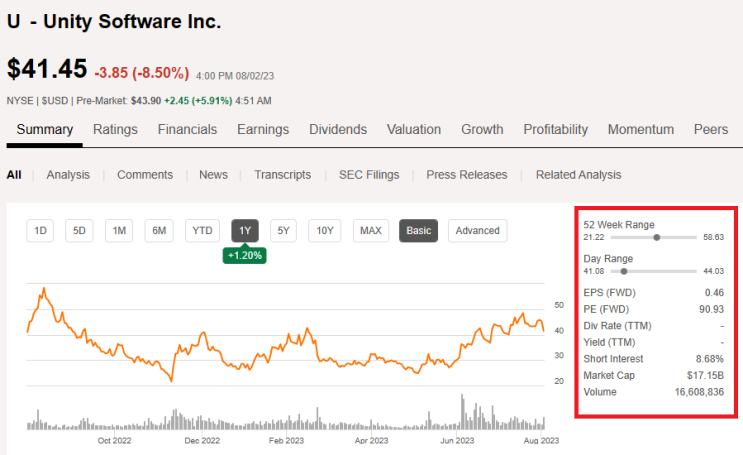Viewport: 743px width, 455px height.
Task: Filter feed by Analysis
Action: coord(68,175)
